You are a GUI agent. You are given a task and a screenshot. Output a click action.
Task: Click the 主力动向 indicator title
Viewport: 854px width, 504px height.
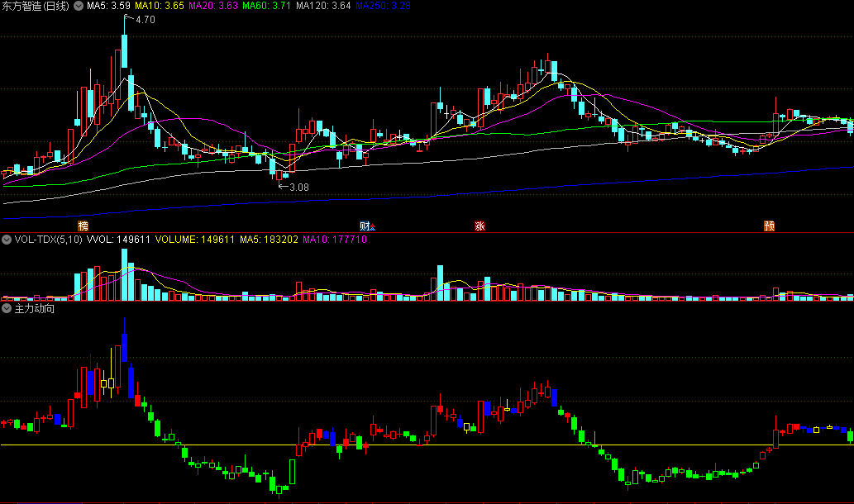point(35,309)
